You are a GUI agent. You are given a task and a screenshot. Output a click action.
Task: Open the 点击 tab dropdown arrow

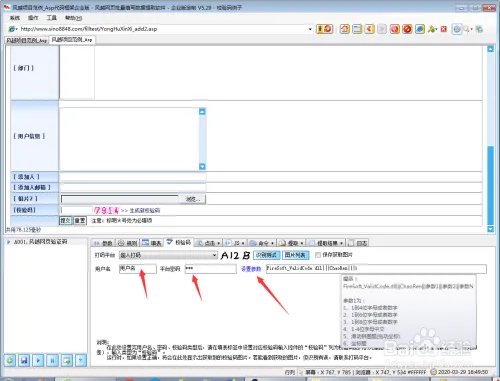click(218, 243)
